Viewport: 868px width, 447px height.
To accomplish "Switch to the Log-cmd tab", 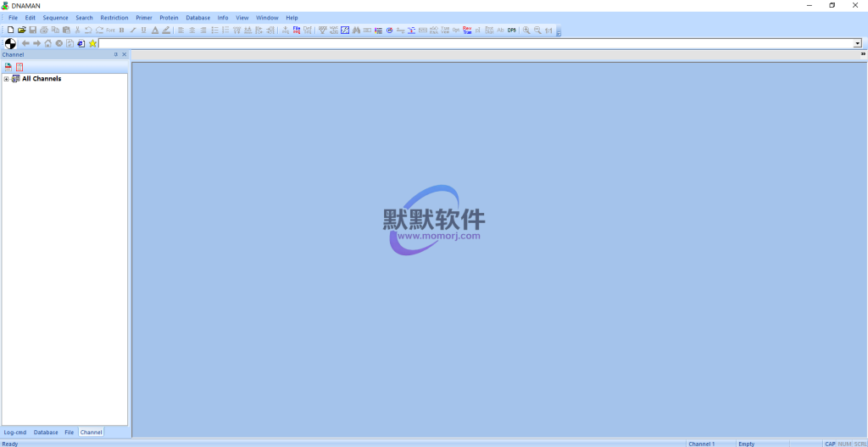I will [15, 433].
